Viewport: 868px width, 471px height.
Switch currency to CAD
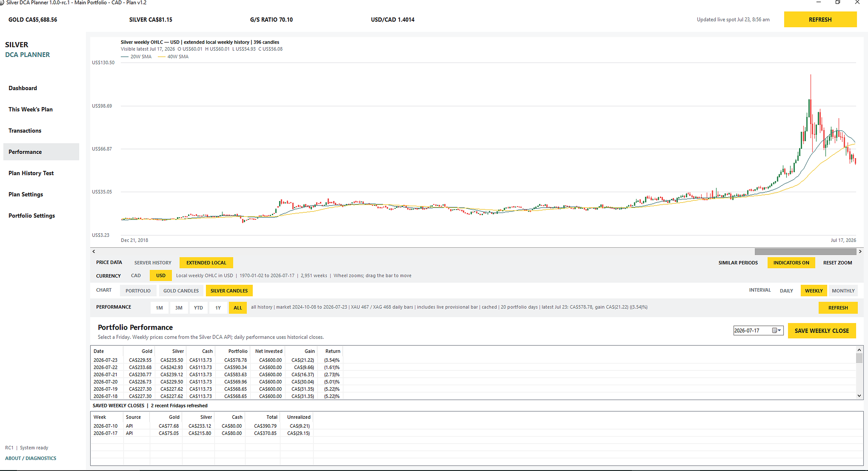(x=136, y=275)
